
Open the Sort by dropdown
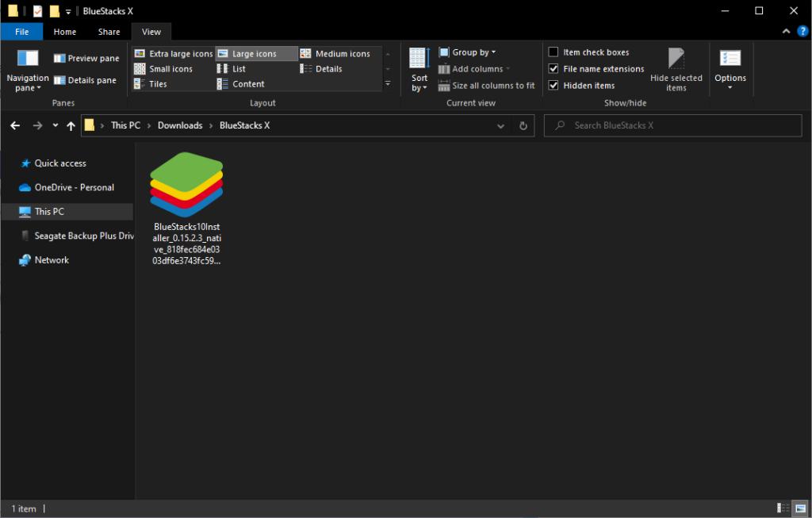pos(419,70)
